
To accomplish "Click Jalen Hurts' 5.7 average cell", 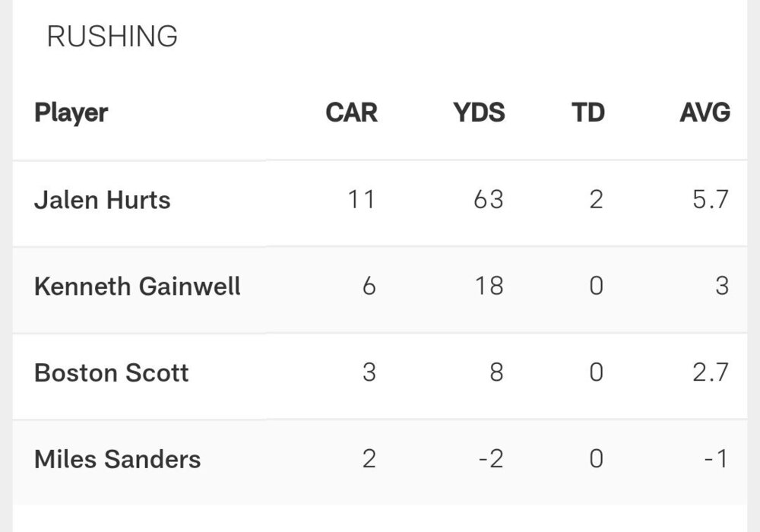I will tap(711, 200).
